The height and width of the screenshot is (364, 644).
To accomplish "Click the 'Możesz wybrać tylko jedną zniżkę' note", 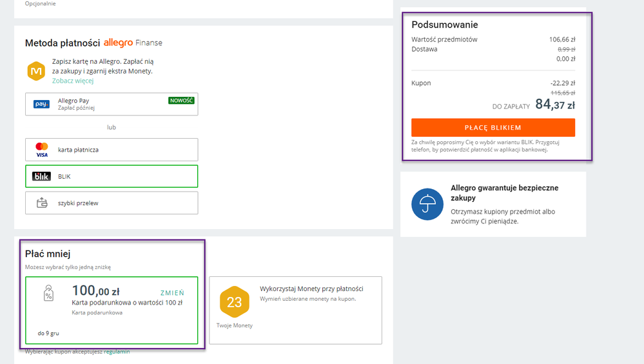I will pyautogui.click(x=68, y=267).
